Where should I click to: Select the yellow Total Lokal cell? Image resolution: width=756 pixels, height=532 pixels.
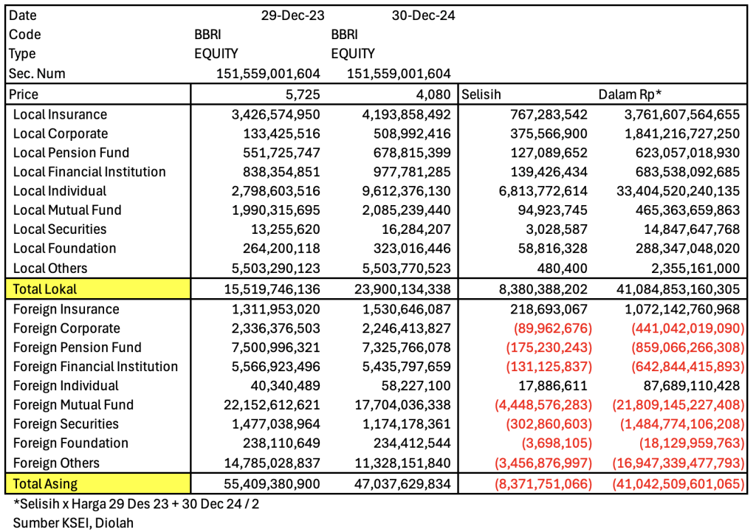click(97, 289)
